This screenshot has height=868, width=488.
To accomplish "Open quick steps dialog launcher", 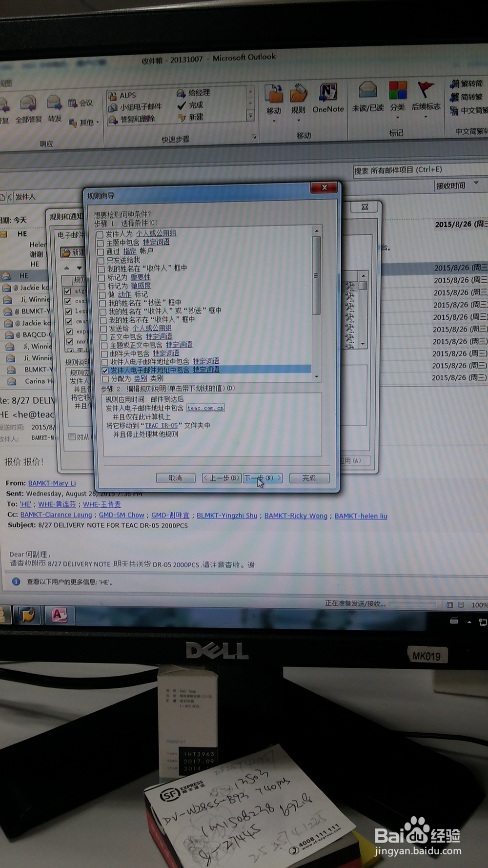I will tap(254, 137).
